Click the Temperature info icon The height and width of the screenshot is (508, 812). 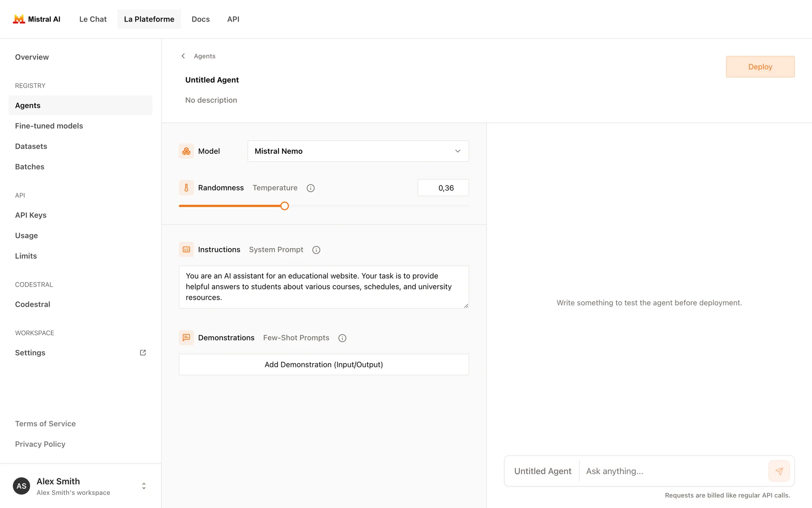tap(310, 188)
